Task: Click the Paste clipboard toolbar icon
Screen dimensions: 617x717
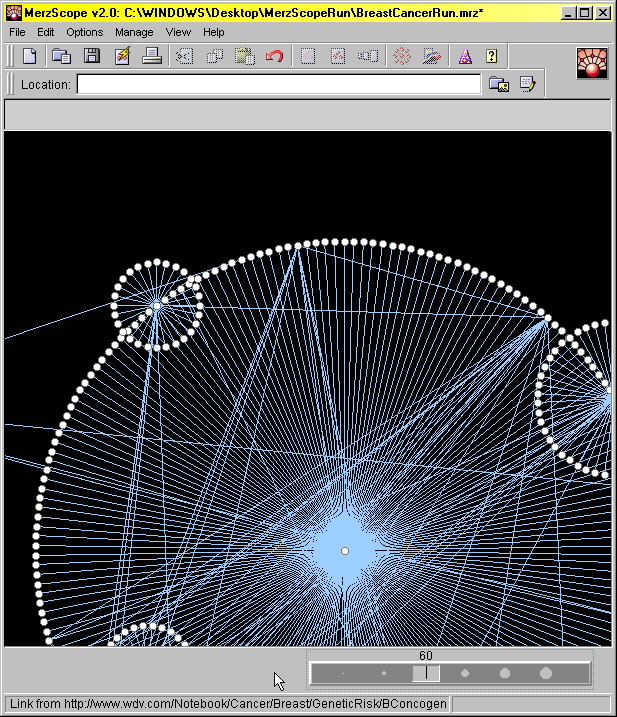Action: [244, 56]
